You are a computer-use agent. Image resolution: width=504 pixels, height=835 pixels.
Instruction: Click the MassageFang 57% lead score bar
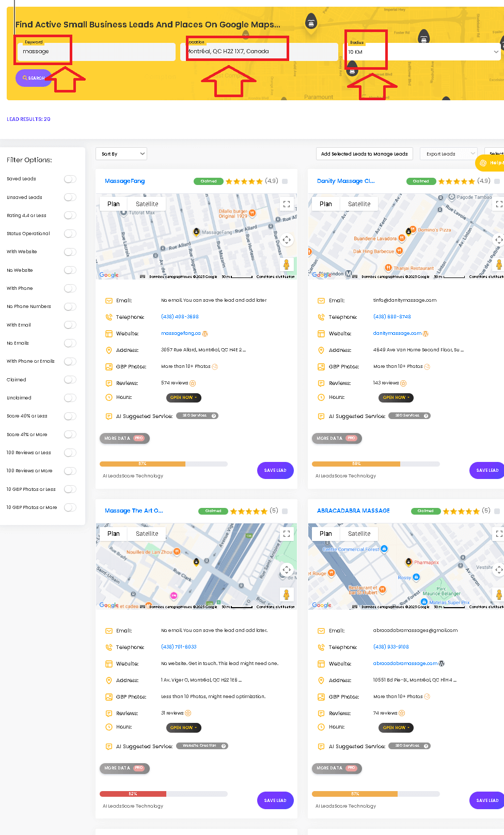click(163, 464)
